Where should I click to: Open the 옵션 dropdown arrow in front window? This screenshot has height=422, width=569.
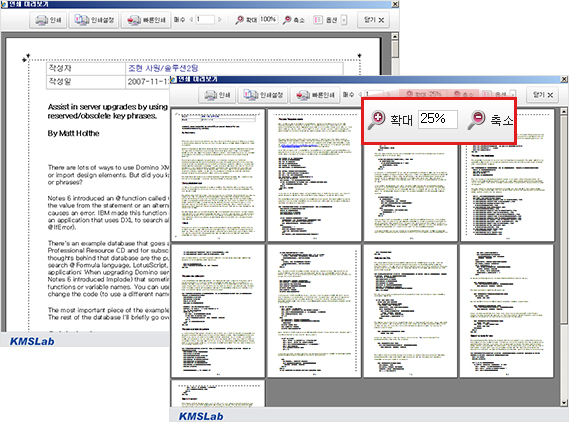(x=513, y=95)
